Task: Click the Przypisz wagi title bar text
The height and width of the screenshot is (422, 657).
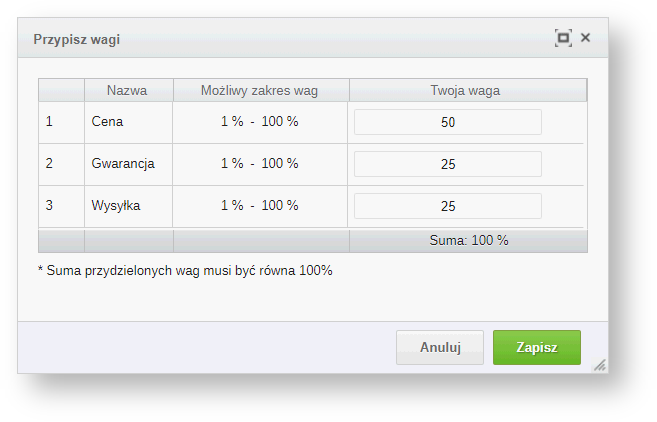Action: [x=77, y=39]
